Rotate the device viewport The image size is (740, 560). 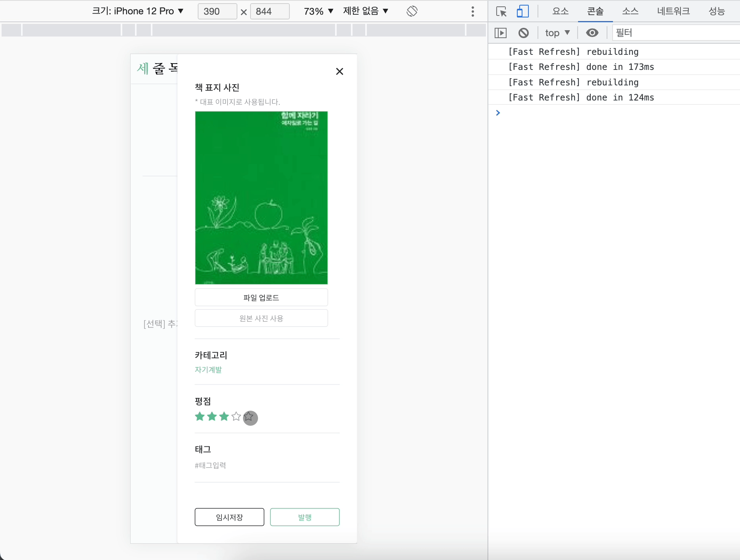412,11
